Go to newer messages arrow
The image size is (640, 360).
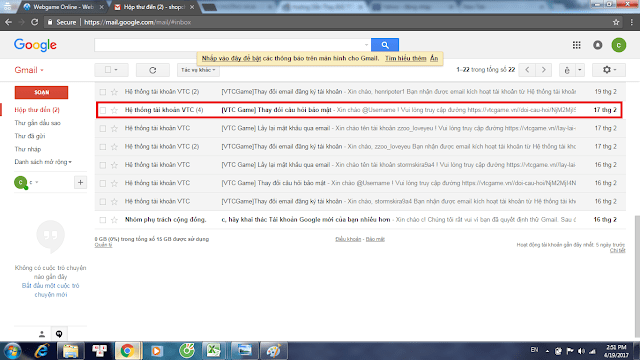[x=527, y=70]
